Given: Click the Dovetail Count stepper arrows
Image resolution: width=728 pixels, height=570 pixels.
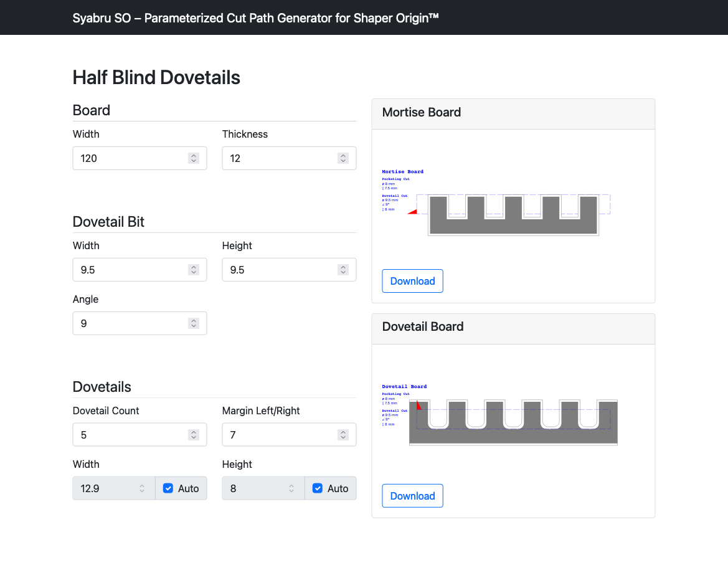Looking at the screenshot, I should tap(194, 435).
